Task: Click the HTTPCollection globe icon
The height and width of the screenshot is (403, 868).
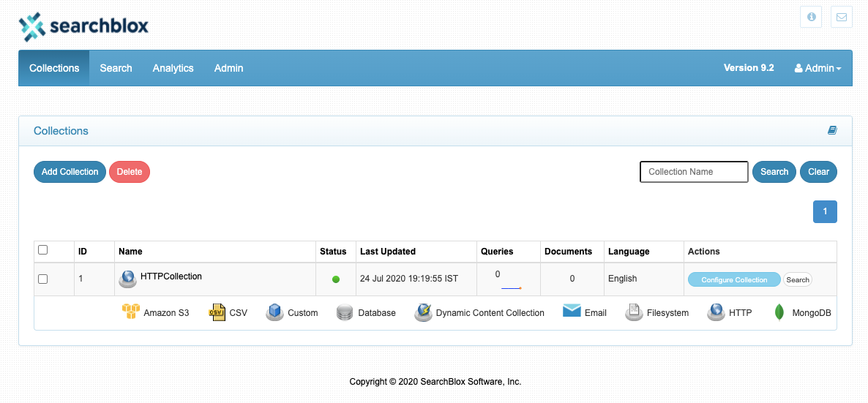Action: (x=128, y=279)
